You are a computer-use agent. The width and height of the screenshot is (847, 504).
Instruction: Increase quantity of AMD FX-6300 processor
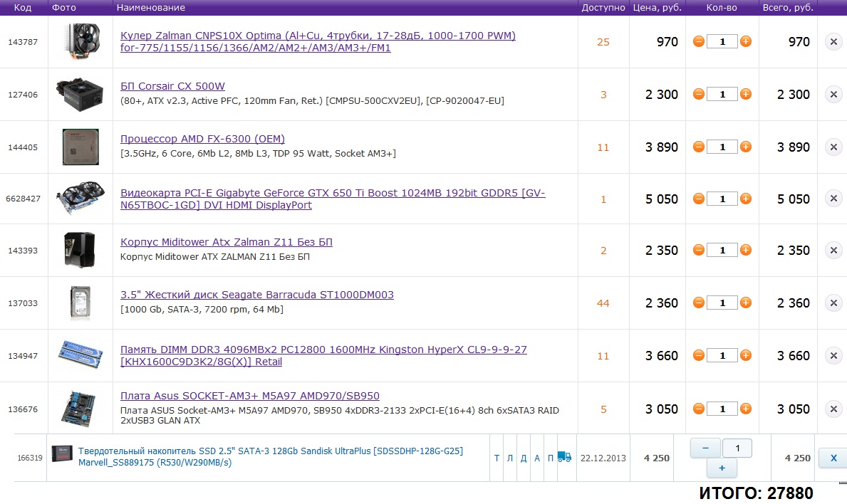coord(745,147)
